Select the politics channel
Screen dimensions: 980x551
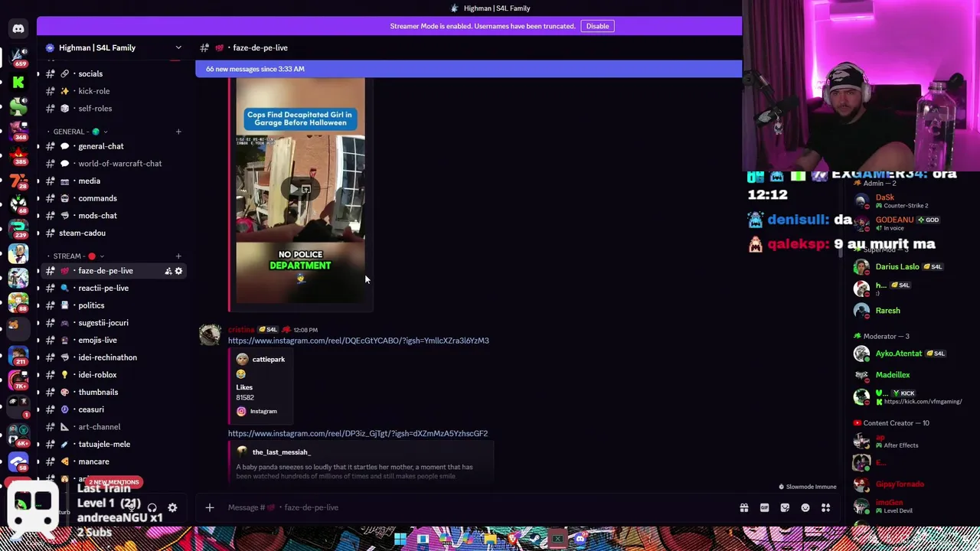click(x=113, y=305)
